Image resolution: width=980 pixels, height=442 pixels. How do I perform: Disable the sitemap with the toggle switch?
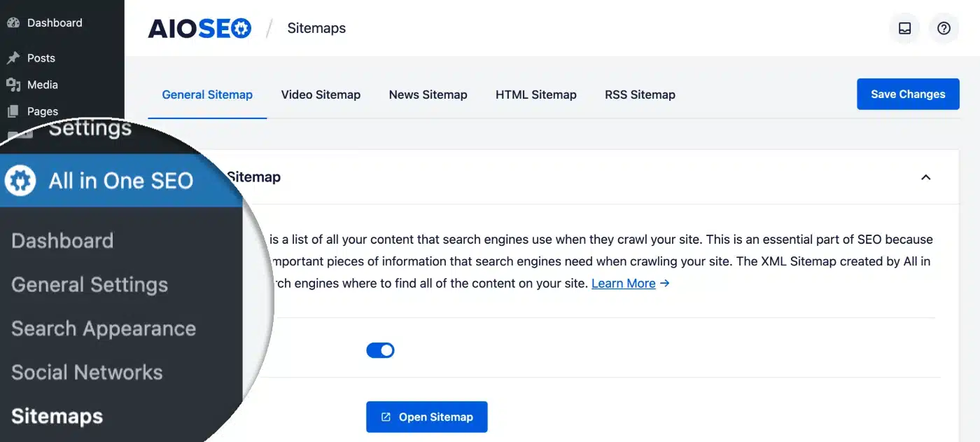coord(380,350)
